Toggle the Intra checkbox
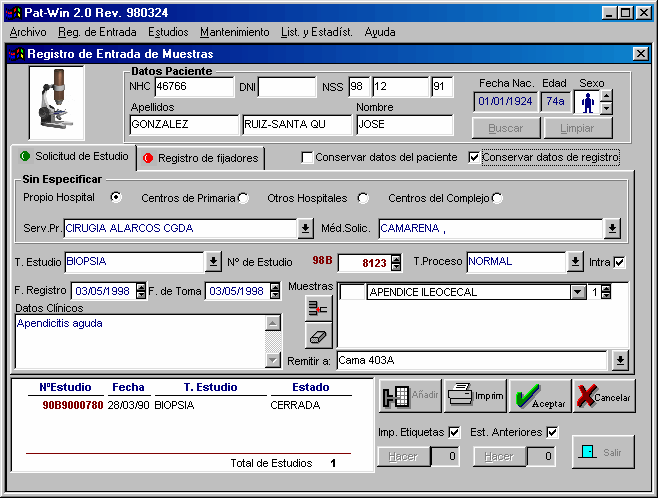This screenshot has height=498, width=658. click(620, 262)
